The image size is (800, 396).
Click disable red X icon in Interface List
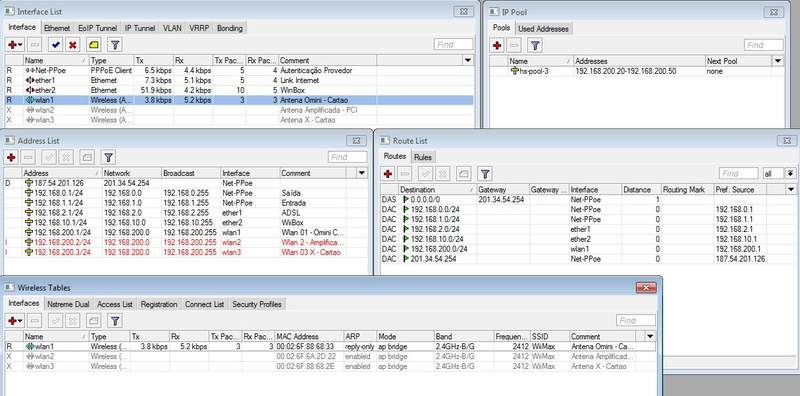[x=73, y=45]
